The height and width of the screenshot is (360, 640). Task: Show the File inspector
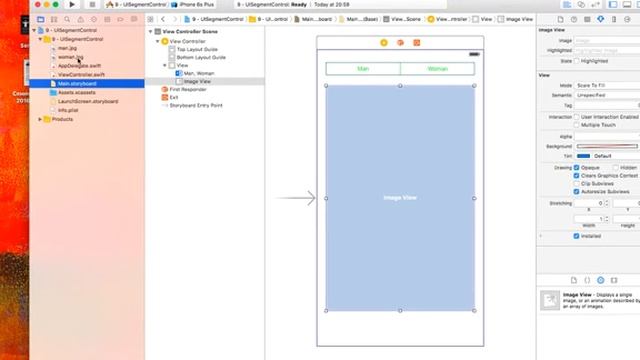pos(560,19)
